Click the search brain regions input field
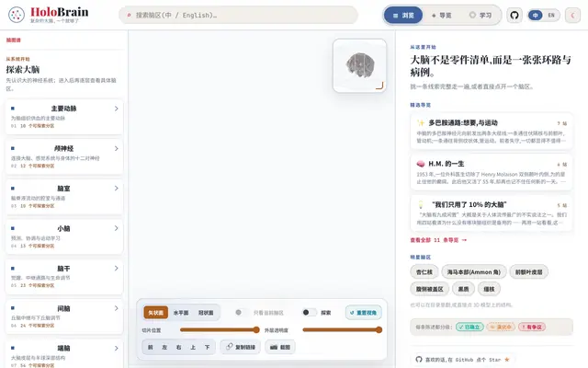The image size is (588, 368). [x=238, y=16]
